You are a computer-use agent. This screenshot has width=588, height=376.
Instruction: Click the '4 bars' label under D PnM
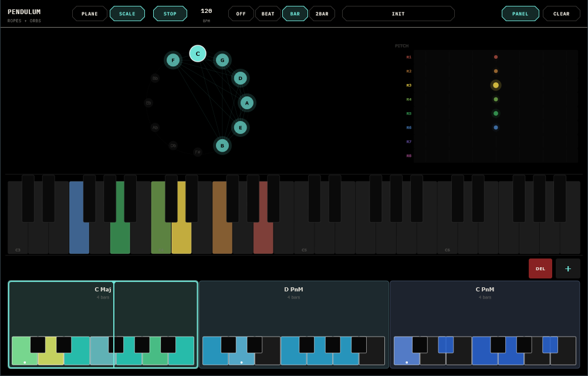tap(293, 297)
